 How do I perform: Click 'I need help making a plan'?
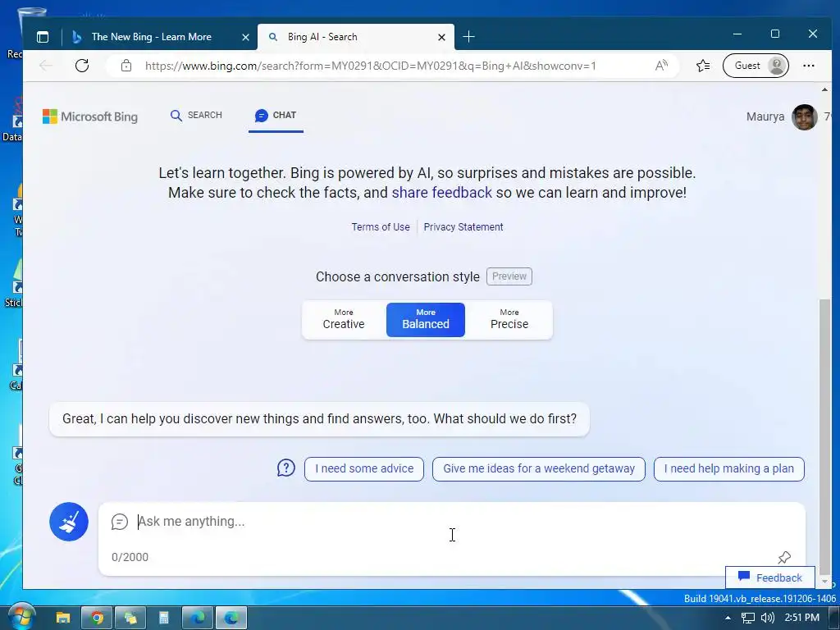729,468
